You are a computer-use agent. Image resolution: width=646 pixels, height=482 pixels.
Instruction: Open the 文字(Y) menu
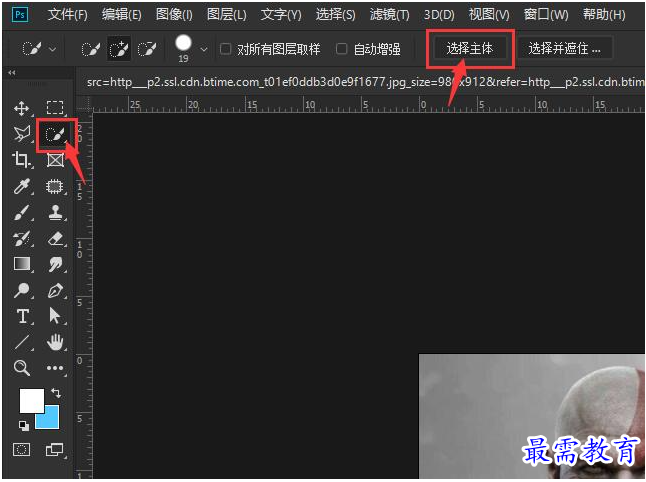click(281, 15)
